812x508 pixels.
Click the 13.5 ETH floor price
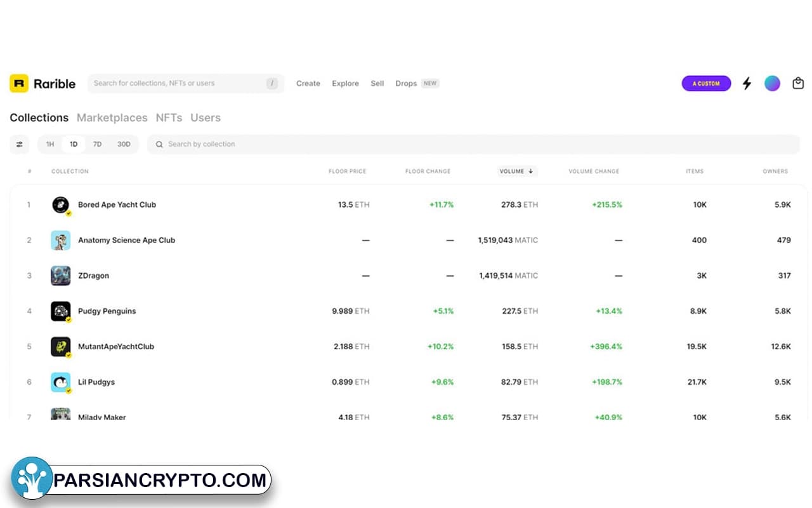pyautogui.click(x=353, y=204)
